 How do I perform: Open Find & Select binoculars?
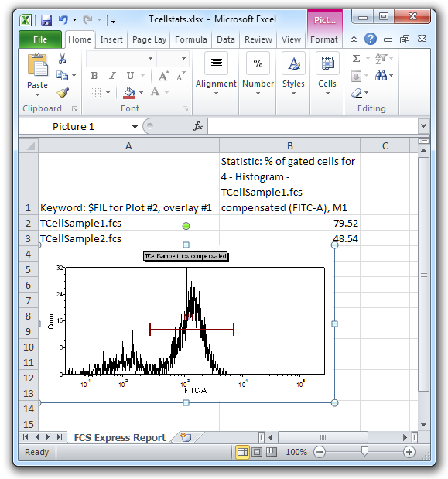click(381, 75)
